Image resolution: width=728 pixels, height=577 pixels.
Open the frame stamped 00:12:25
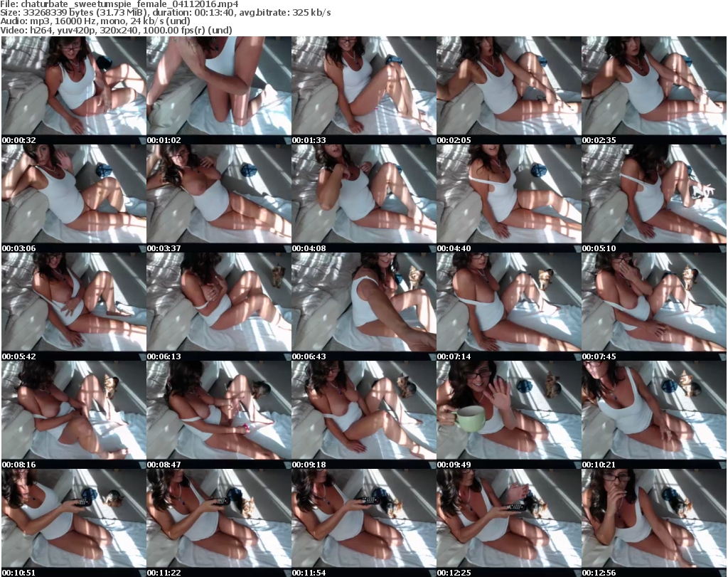click(508, 523)
